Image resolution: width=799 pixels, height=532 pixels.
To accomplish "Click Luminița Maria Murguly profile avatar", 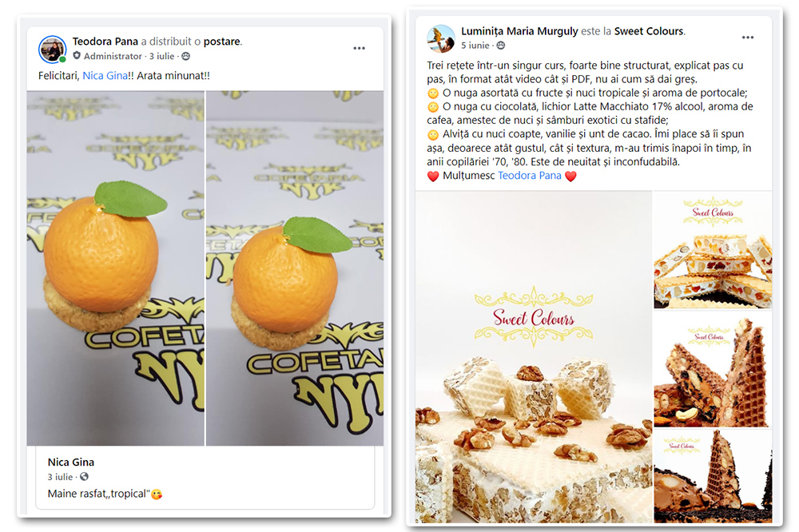I will (441, 38).
